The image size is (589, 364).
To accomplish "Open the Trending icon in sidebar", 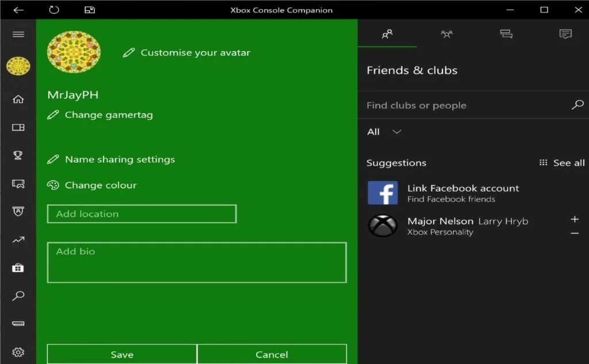I will click(x=18, y=240).
